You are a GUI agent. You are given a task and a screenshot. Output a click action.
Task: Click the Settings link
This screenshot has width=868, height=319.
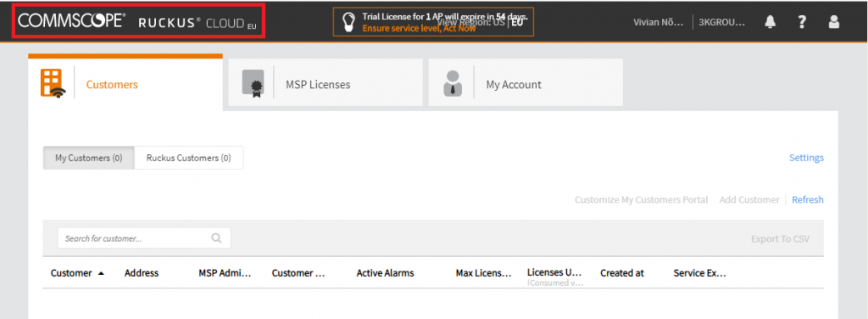[806, 158]
